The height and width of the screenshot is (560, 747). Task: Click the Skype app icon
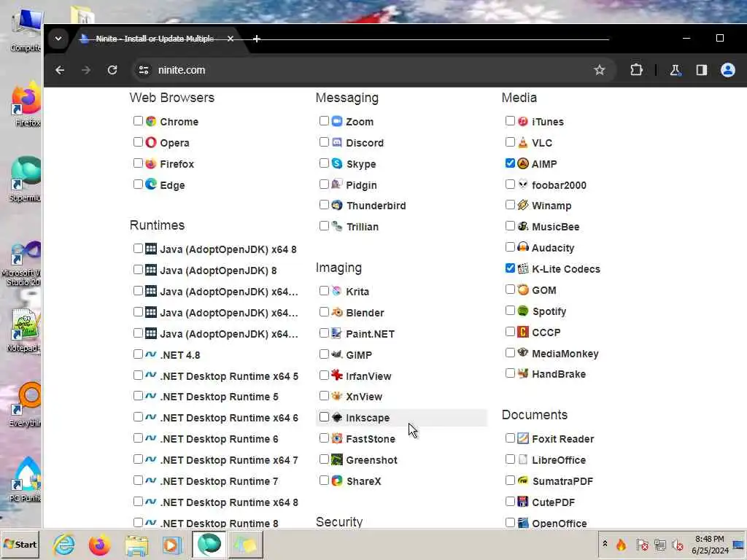[x=337, y=163]
